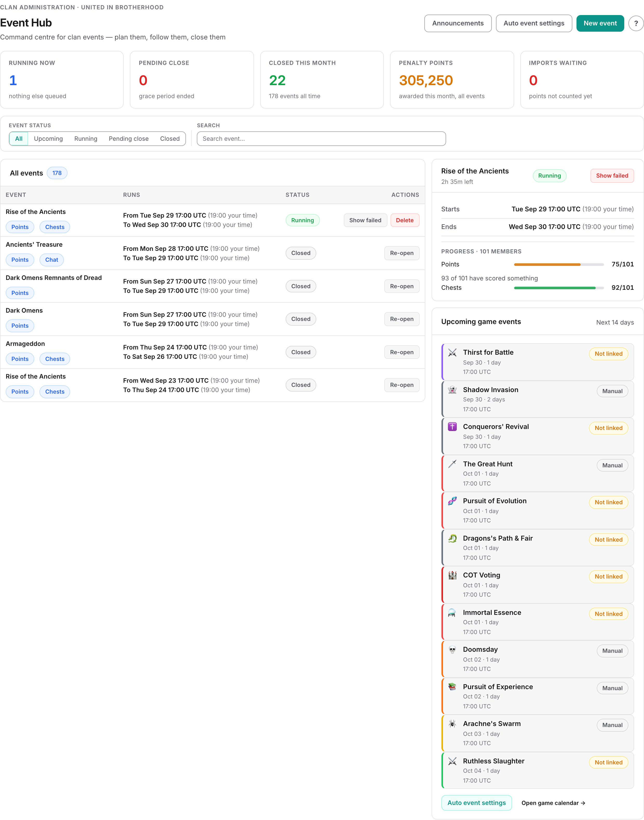Create a New event
The width and height of the screenshot is (644, 820).
pos(600,23)
